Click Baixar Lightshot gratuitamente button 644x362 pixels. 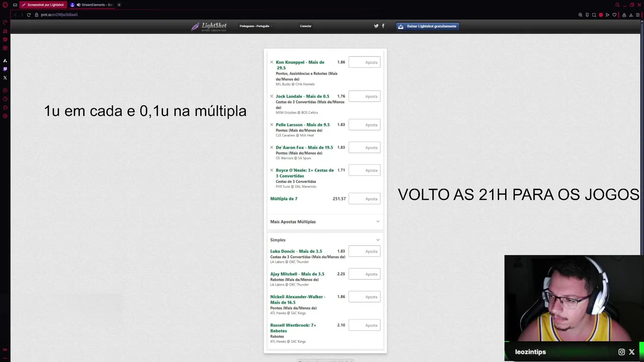click(x=428, y=26)
